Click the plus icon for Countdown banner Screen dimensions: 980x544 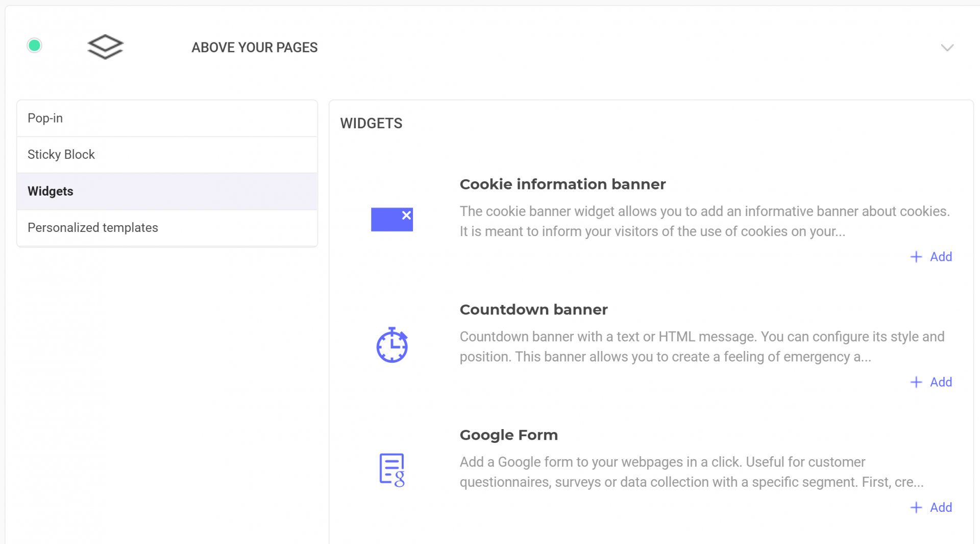pyautogui.click(x=916, y=382)
